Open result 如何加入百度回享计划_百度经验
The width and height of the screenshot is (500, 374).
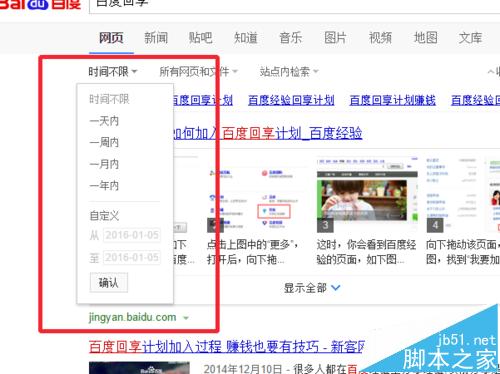pyautogui.click(x=267, y=133)
